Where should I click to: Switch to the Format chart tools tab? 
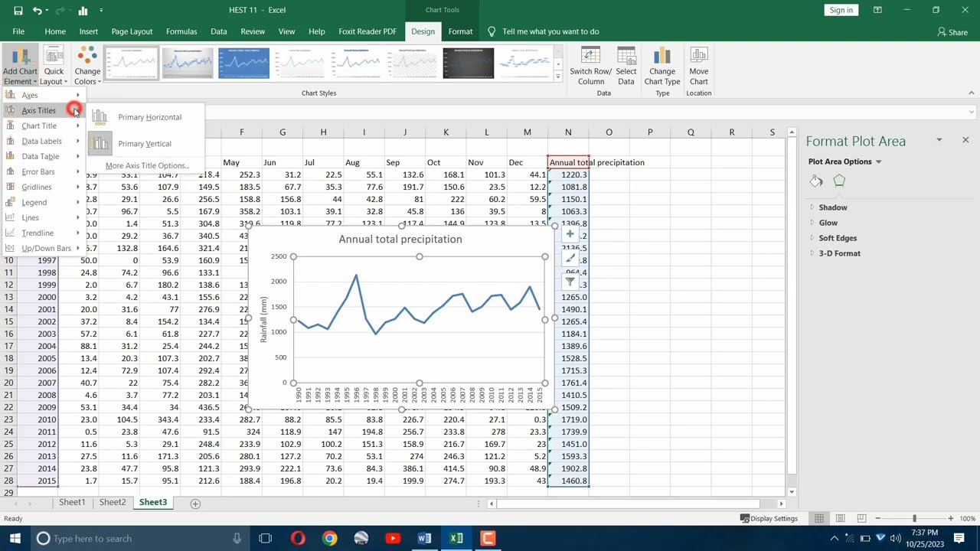coord(460,31)
